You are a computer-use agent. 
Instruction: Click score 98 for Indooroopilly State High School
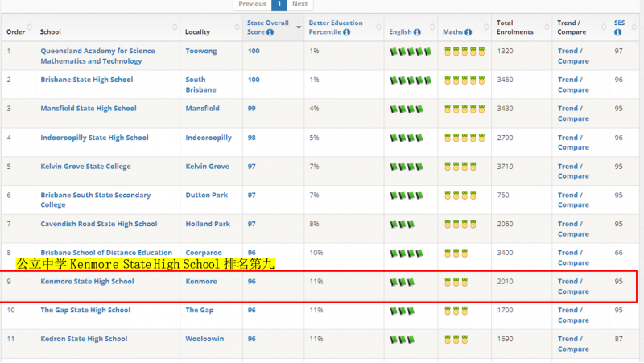click(252, 138)
